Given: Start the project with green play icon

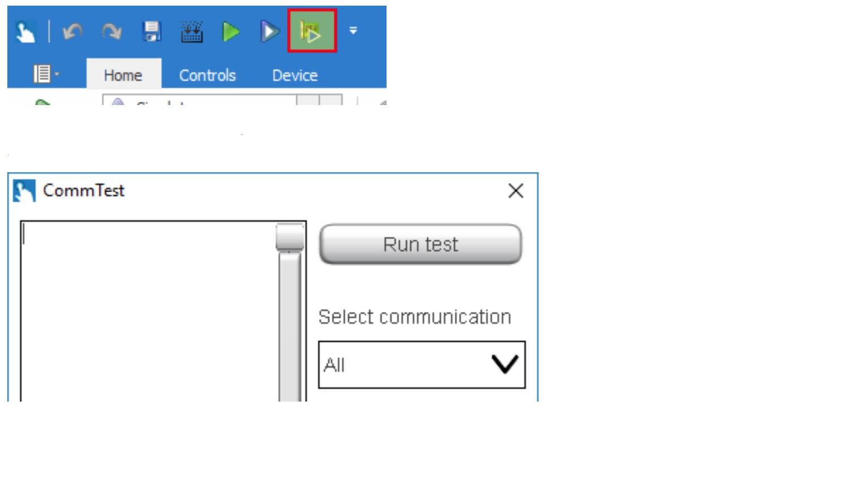Looking at the screenshot, I should coord(231,32).
